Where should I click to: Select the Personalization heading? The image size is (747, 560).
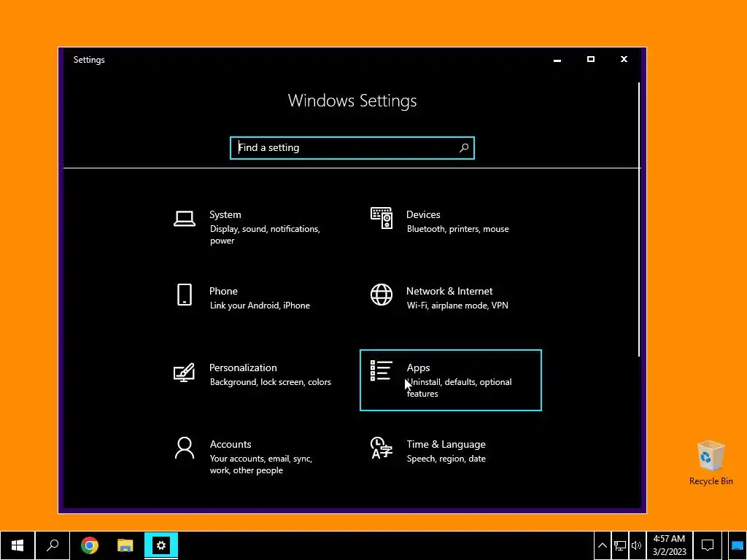tap(243, 367)
